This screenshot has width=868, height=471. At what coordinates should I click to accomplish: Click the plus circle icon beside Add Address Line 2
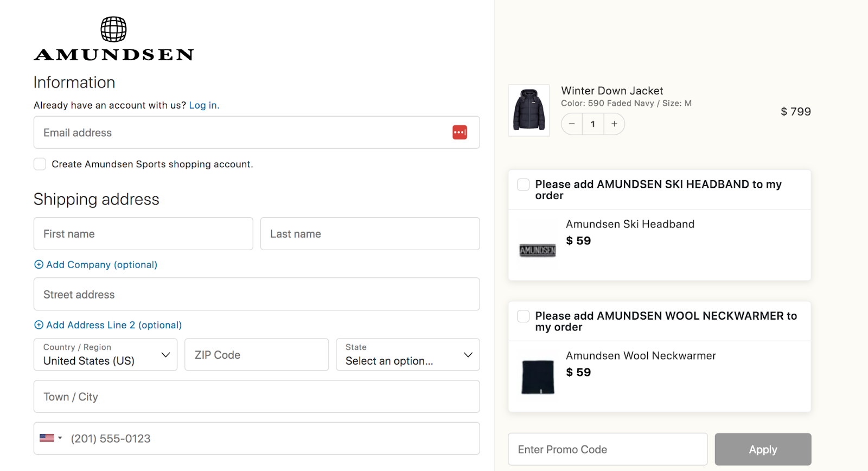pos(39,324)
